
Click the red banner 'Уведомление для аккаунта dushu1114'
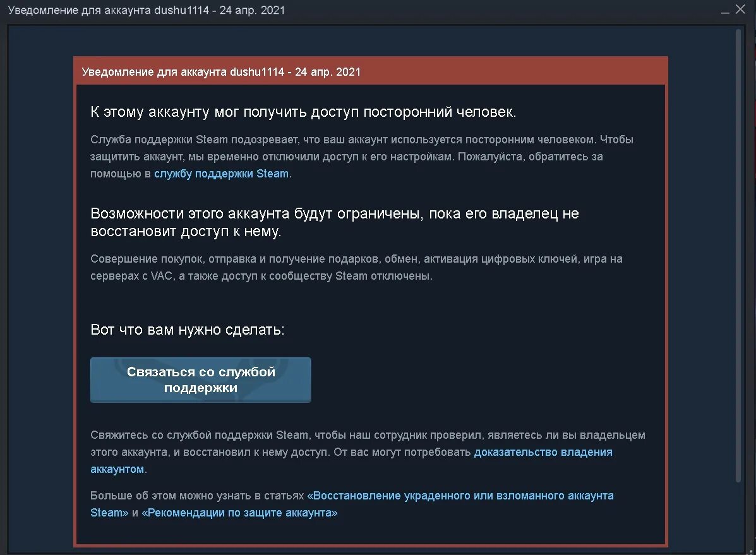tap(370, 72)
